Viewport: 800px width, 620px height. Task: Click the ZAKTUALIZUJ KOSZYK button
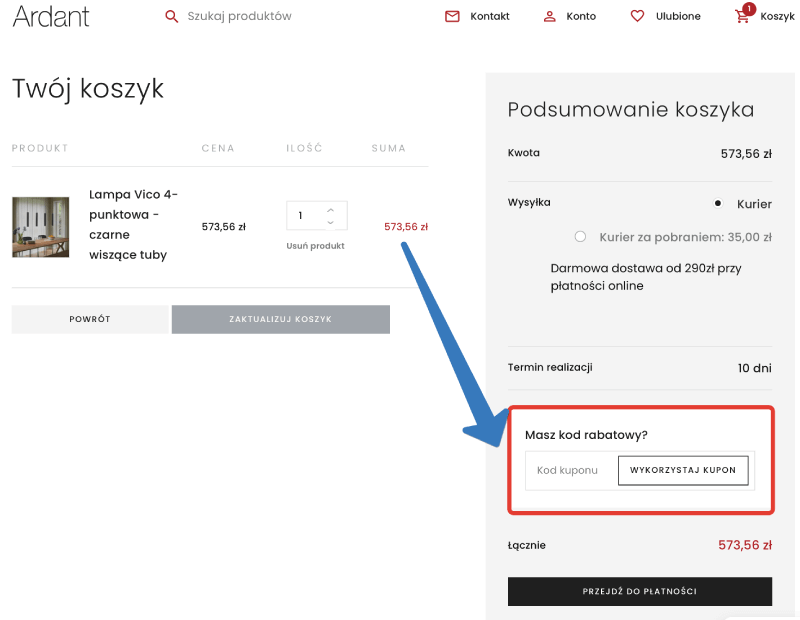tap(280, 319)
